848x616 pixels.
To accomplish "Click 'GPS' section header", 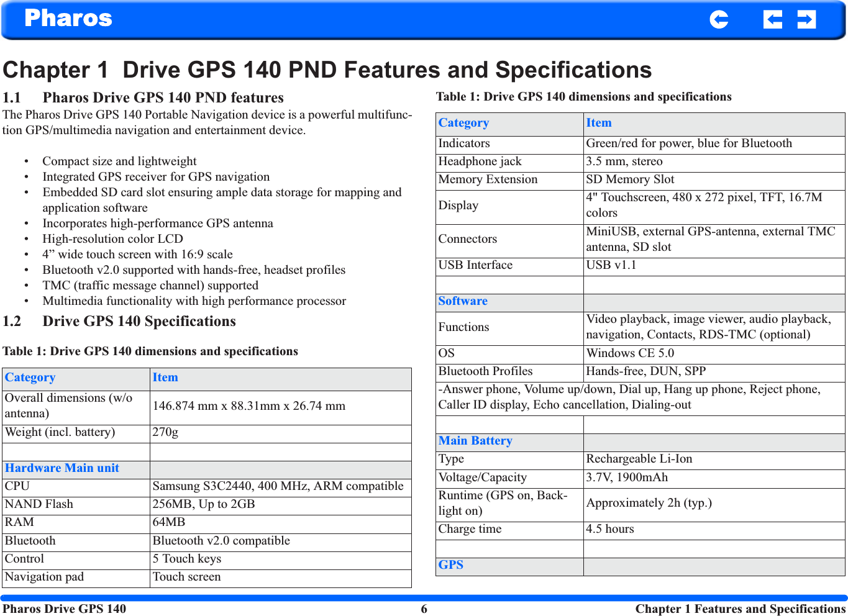I will (x=451, y=565).
